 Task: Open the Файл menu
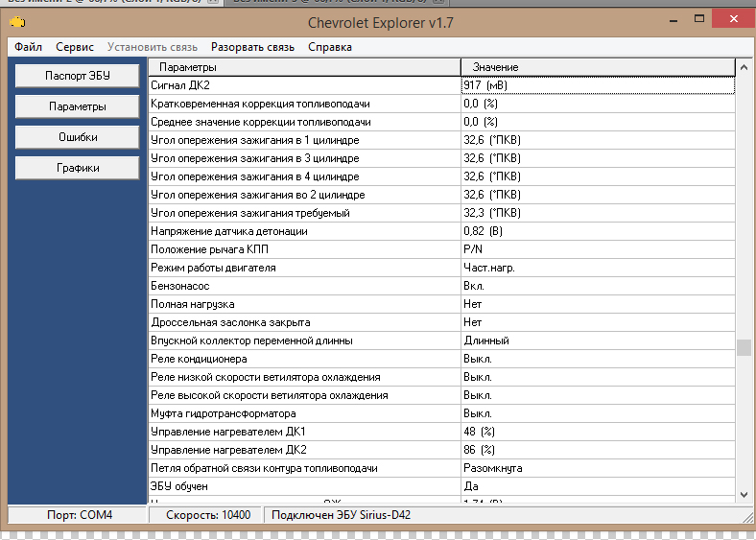pyautogui.click(x=28, y=47)
